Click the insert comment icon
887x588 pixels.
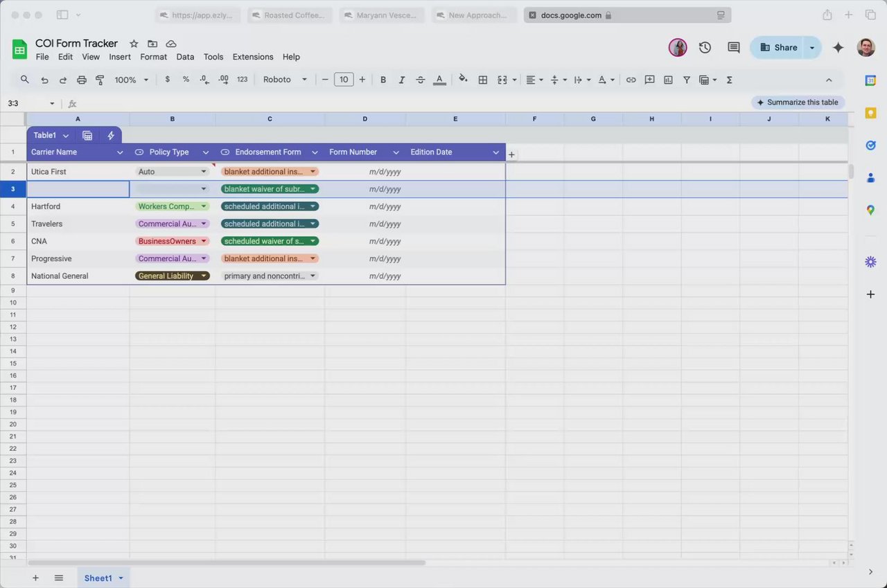click(x=649, y=80)
